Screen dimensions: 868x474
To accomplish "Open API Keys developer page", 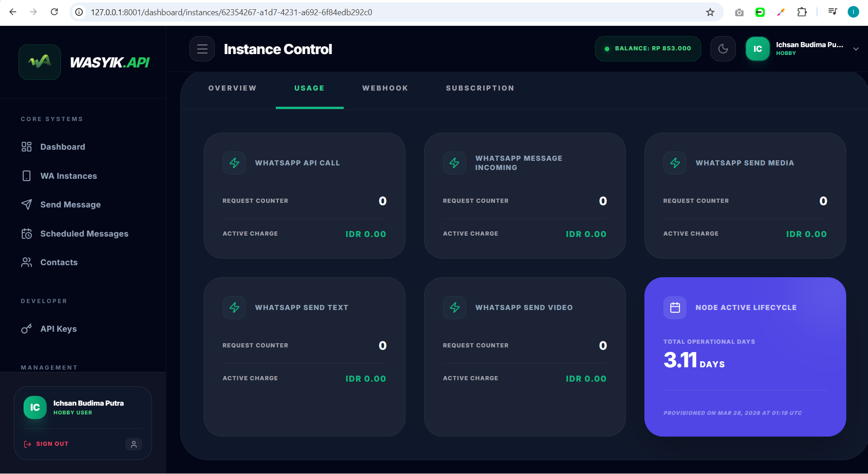I will tap(58, 329).
